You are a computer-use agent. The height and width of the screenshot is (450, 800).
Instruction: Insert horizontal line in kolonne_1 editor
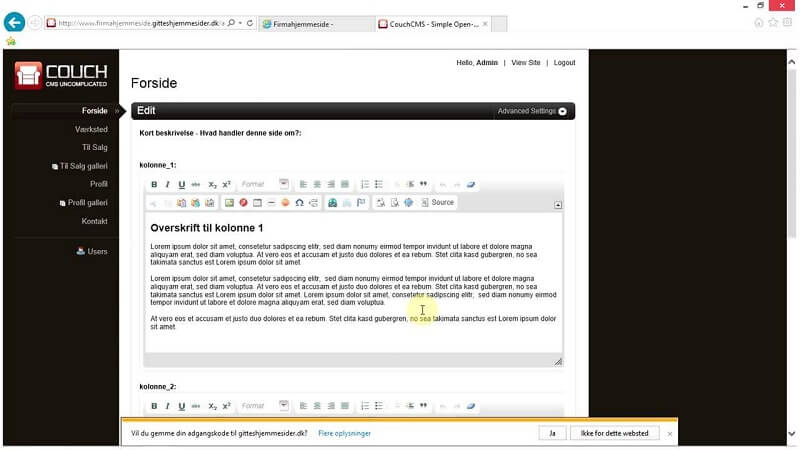point(271,203)
